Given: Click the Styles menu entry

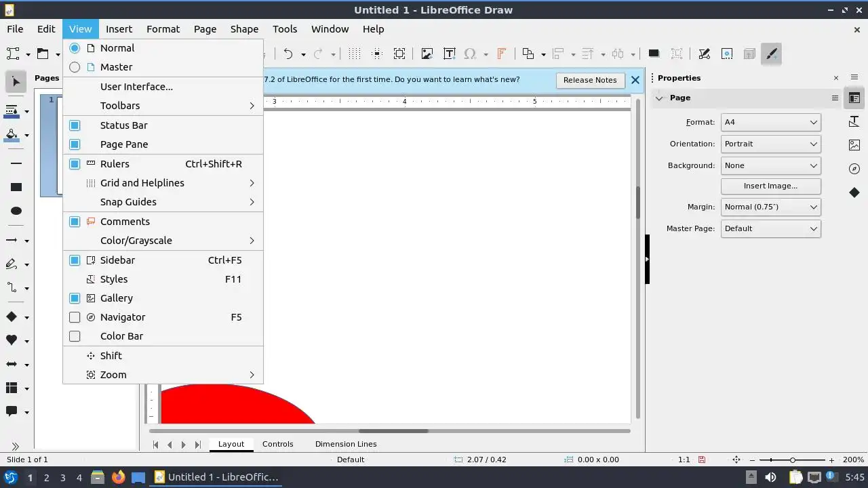Looking at the screenshot, I should (x=163, y=279).
